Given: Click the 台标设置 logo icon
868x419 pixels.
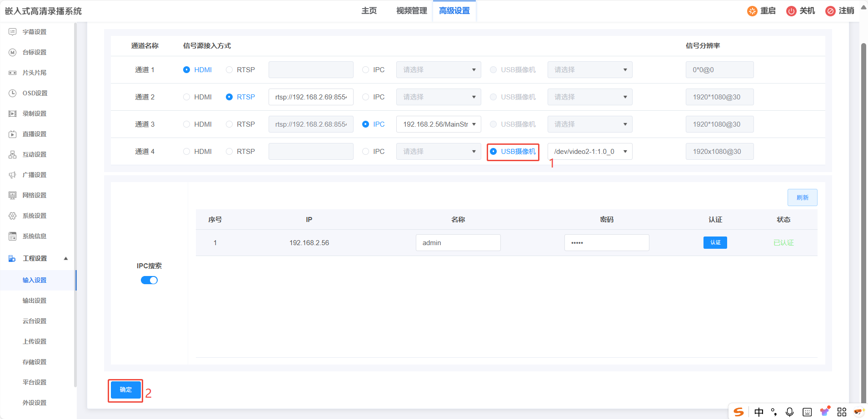Looking at the screenshot, I should coord(13,52).
